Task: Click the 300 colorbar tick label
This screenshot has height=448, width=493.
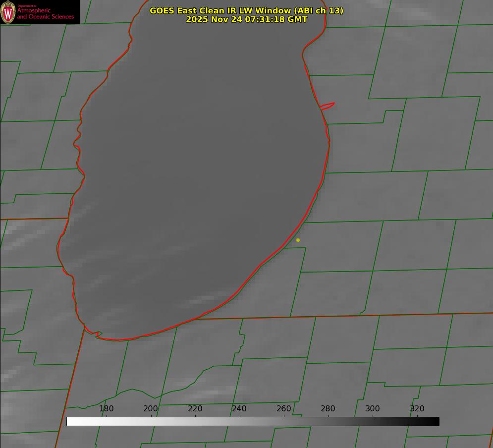Action: tap(373, 408)
